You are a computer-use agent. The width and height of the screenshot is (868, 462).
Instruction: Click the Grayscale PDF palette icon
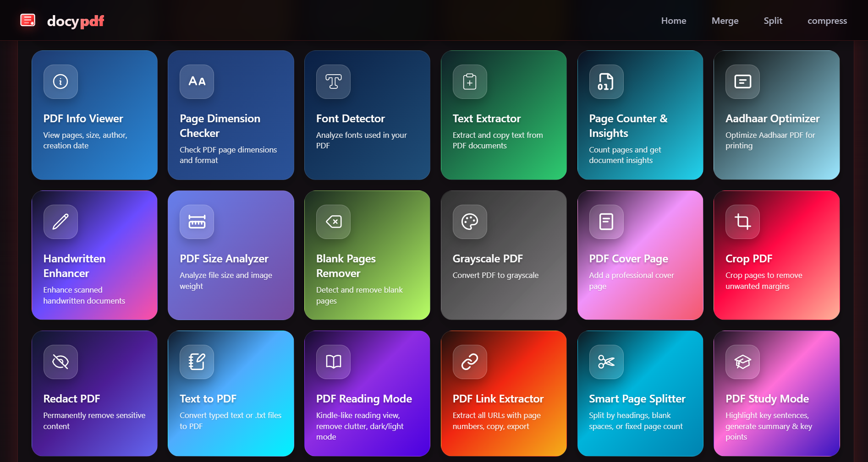469,222
